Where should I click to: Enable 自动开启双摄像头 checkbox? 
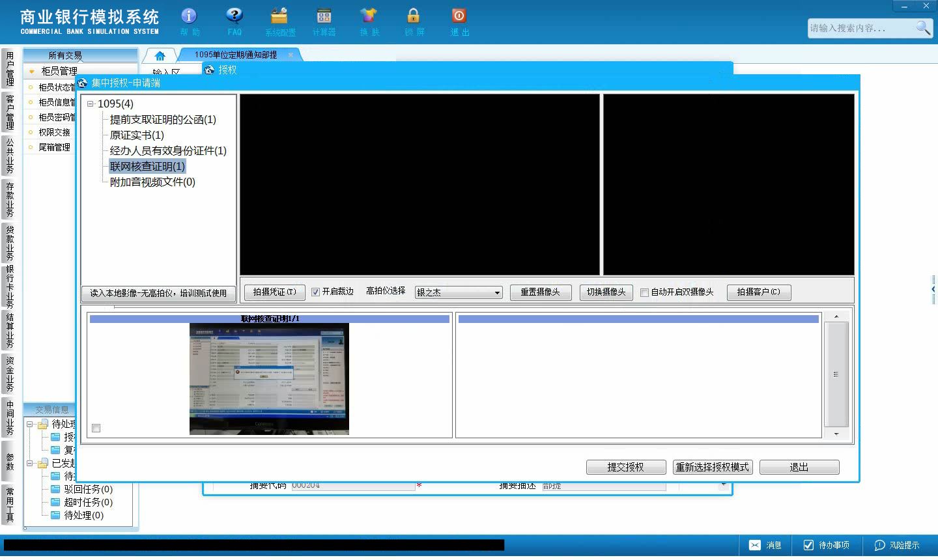click(x=644, y=292)
